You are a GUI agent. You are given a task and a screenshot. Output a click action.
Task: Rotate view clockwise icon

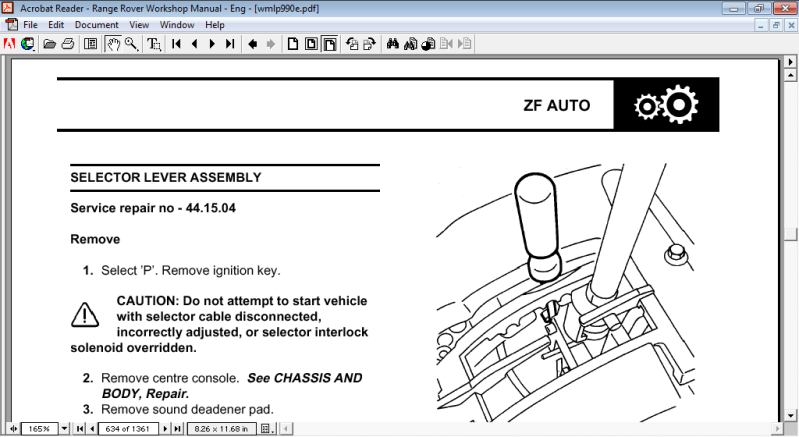click(369, 44)
